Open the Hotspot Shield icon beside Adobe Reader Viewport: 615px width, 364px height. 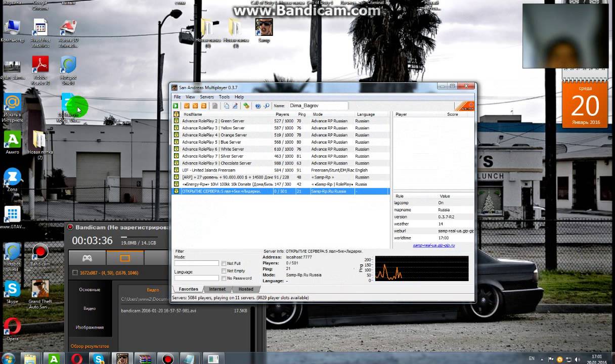(68, 70)
